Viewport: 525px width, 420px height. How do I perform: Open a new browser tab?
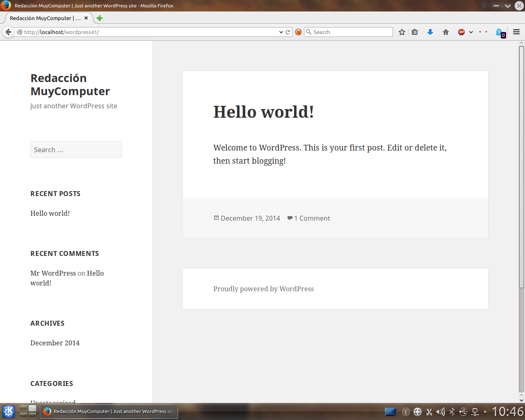coord(99,18)
